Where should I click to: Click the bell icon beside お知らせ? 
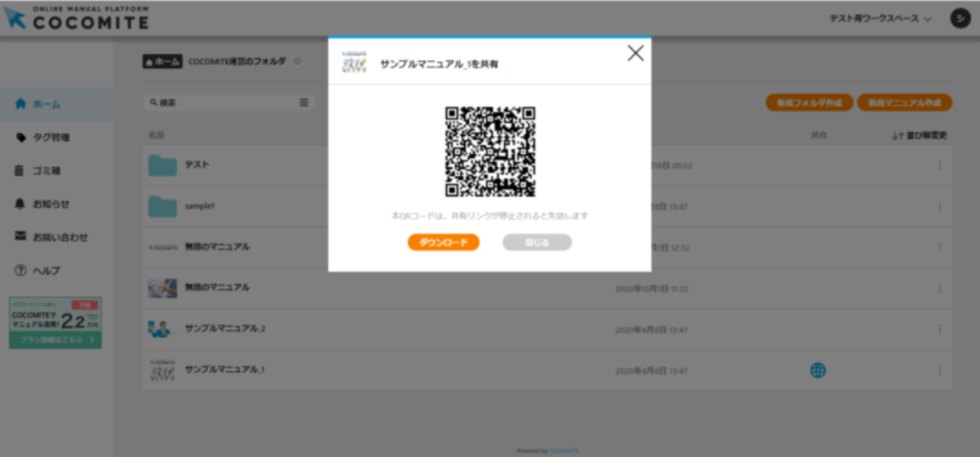[20, 204]
